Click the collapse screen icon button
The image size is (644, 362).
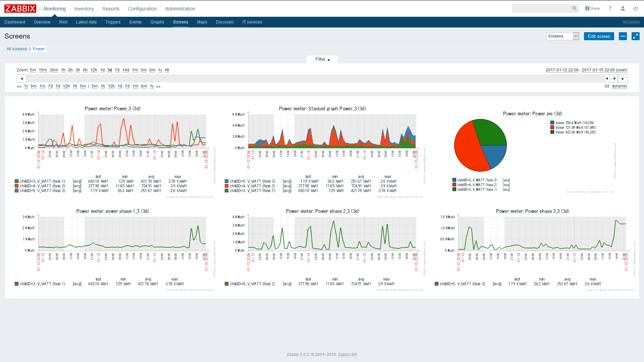coord(623,36)
